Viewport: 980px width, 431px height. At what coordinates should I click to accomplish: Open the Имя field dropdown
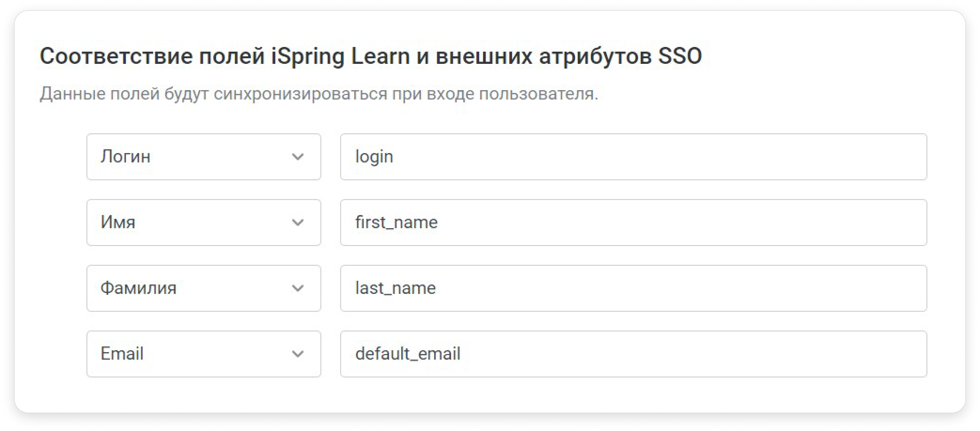[203, 223]
